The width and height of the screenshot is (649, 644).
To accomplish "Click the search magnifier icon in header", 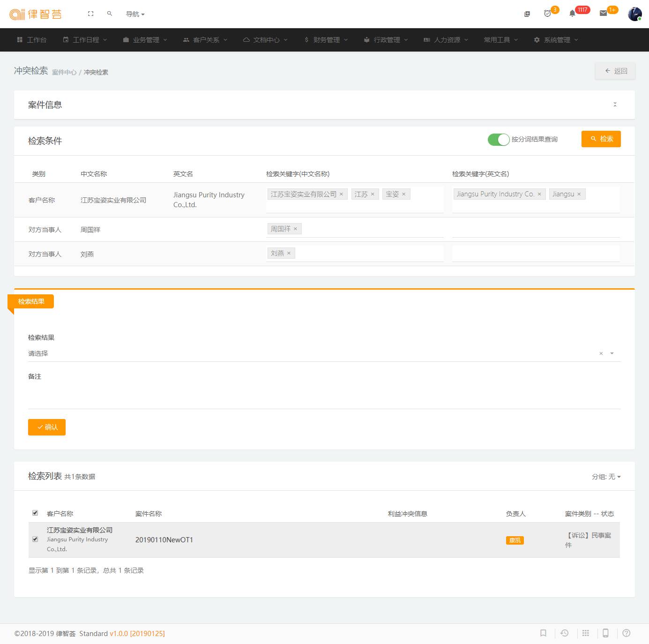I will click(110, 14).
